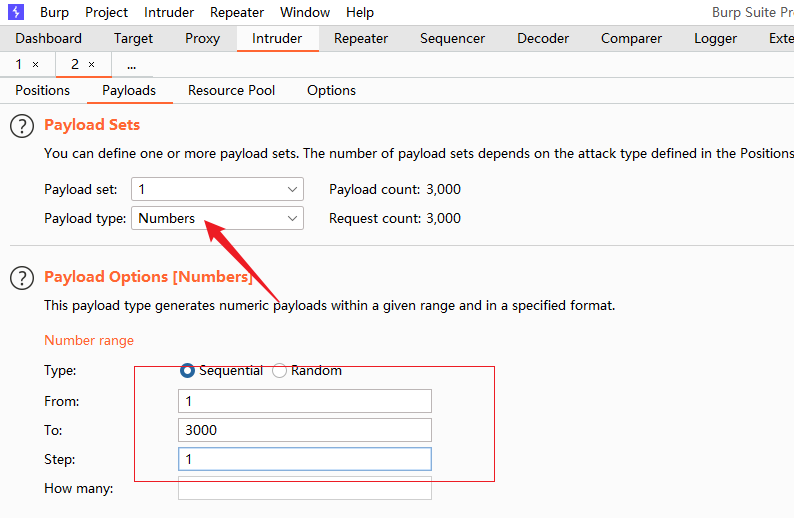The image size is (794, 518).
Task: Open the Payload Options help icon
Action: 22,277
